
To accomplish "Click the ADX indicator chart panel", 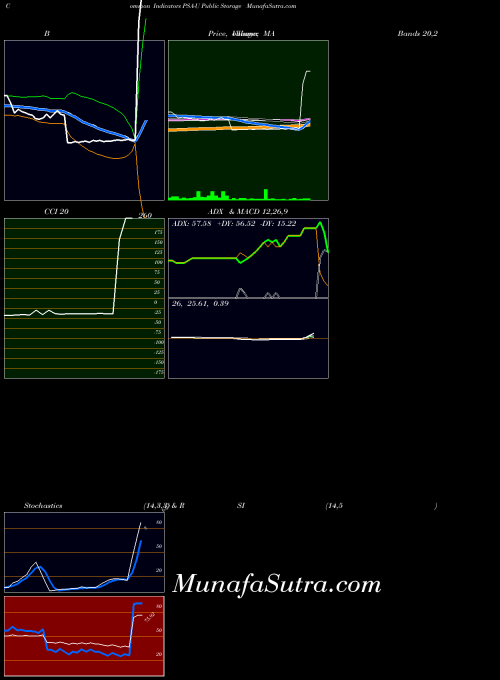I will tap(248, 258).
